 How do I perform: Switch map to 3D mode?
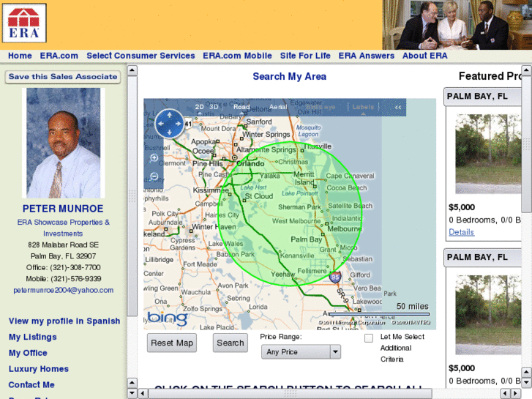click(x=214, y=107)
